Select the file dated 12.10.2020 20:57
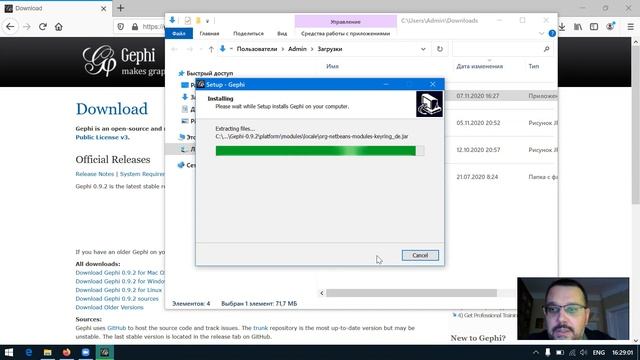Image resolution: width=640 pixels, height=360 pixels. 478,150
